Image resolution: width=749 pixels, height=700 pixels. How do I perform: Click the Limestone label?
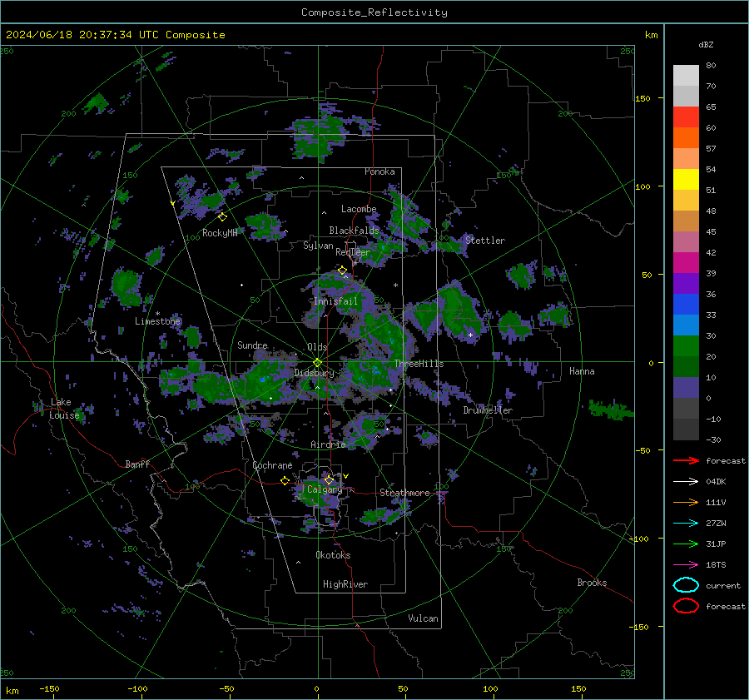point(157,321)
